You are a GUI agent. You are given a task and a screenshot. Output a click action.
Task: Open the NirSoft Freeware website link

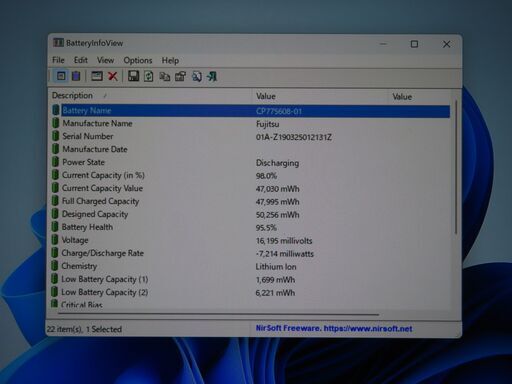pos(334,328)
